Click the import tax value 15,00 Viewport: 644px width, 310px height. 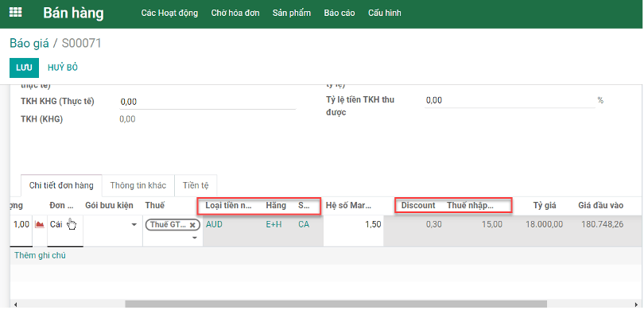point(493,225)
